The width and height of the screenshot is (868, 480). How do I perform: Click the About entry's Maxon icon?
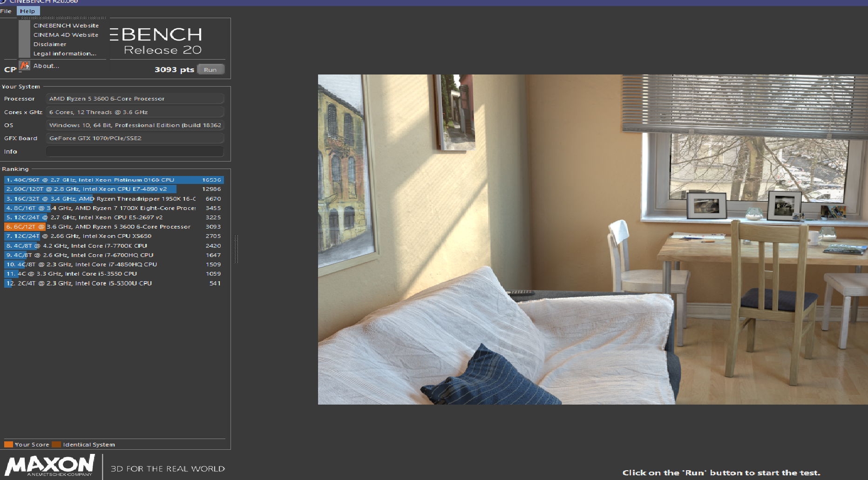click(x=25, y=66)
